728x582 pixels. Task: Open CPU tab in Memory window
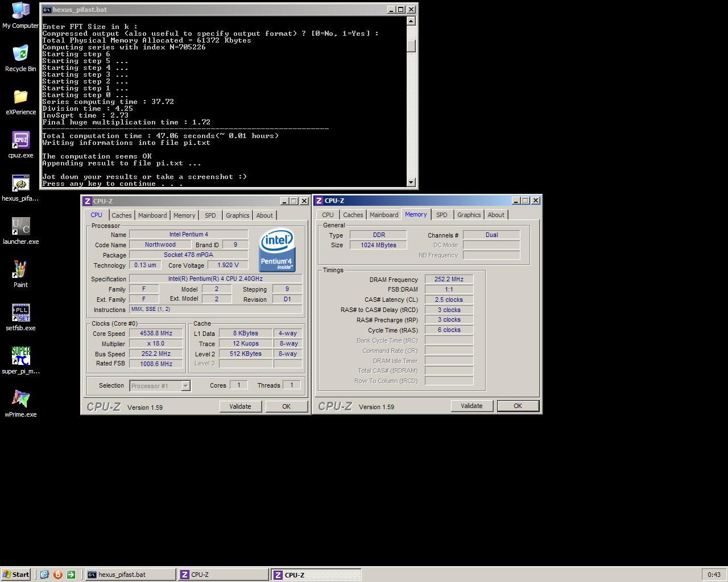click(x=328, y=215)
